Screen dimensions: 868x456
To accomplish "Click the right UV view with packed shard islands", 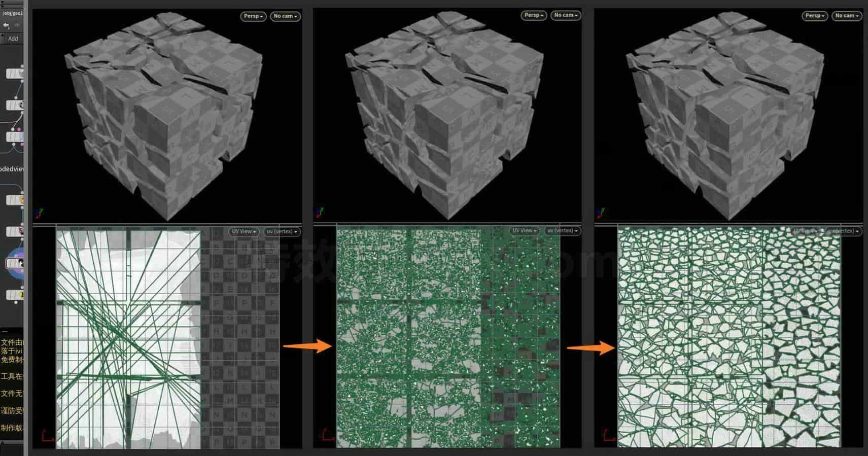I will click(729, 337).
